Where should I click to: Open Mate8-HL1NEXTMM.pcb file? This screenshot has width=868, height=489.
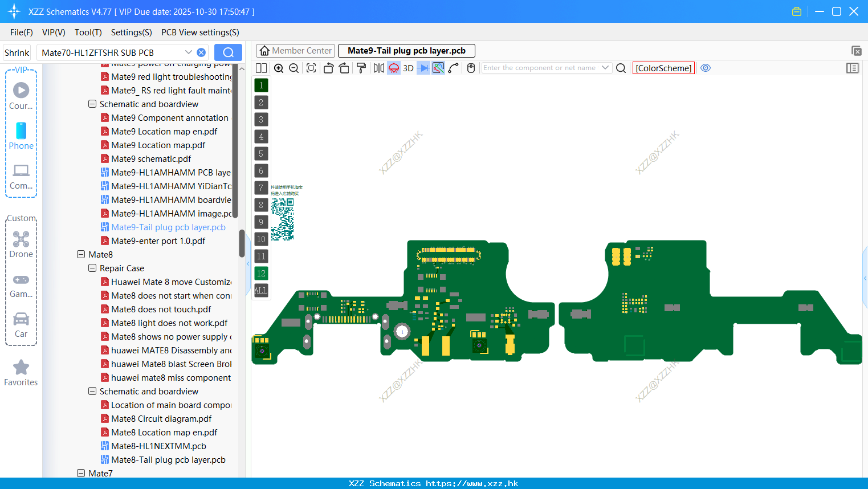[158, 446]
